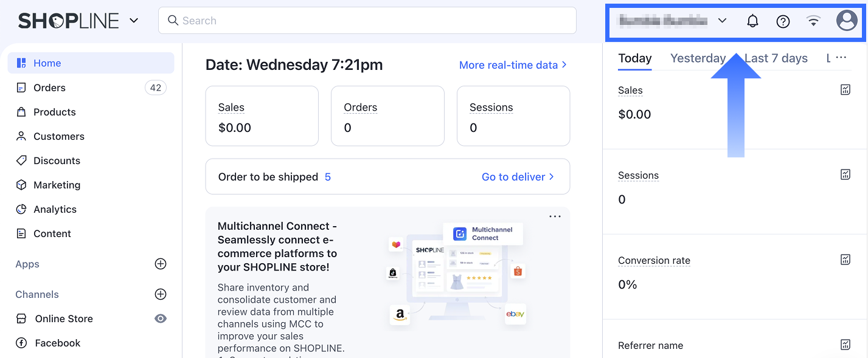Screen dimensions: 868x358
Task: Expand the SHOPLINE logo dropdown arrow
Action: click(134, 21)
